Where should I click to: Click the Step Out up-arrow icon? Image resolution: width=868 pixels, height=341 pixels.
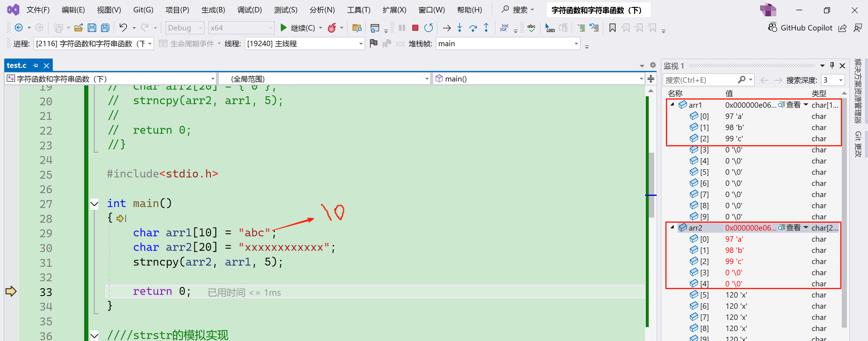tap(486, 28)
